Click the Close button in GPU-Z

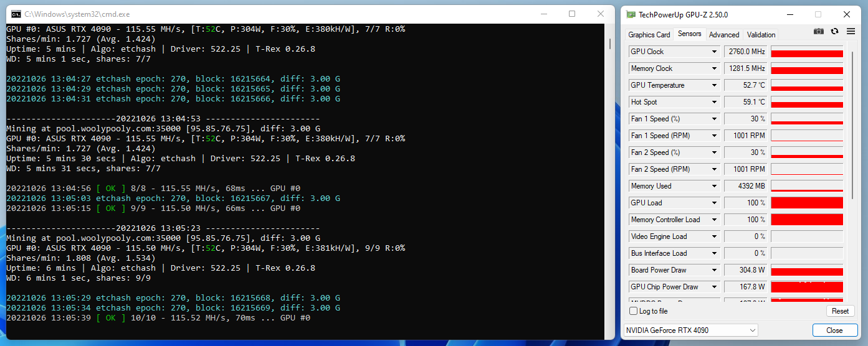834,330
